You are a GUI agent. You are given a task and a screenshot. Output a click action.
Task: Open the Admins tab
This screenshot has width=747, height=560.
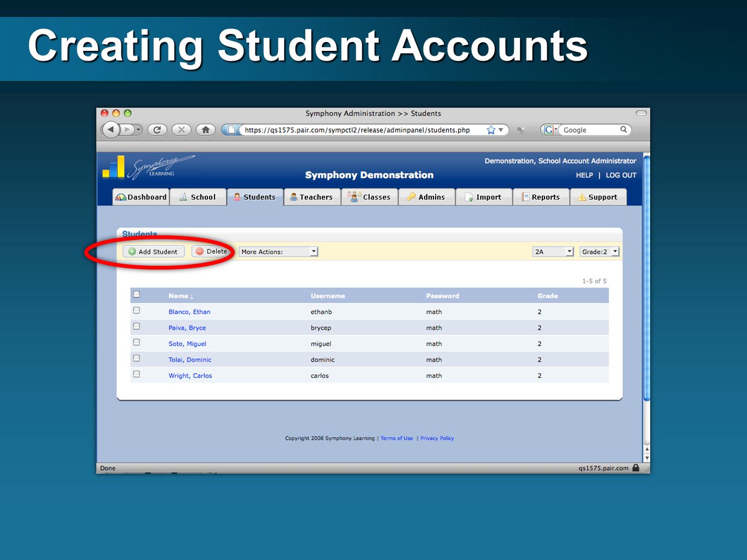427,197
